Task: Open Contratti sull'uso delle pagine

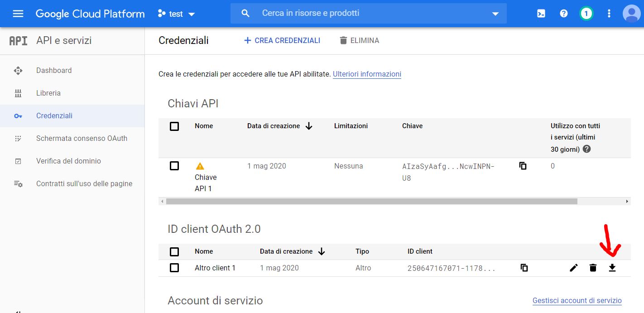Action: pyautogui.click(x=84, y=183)
